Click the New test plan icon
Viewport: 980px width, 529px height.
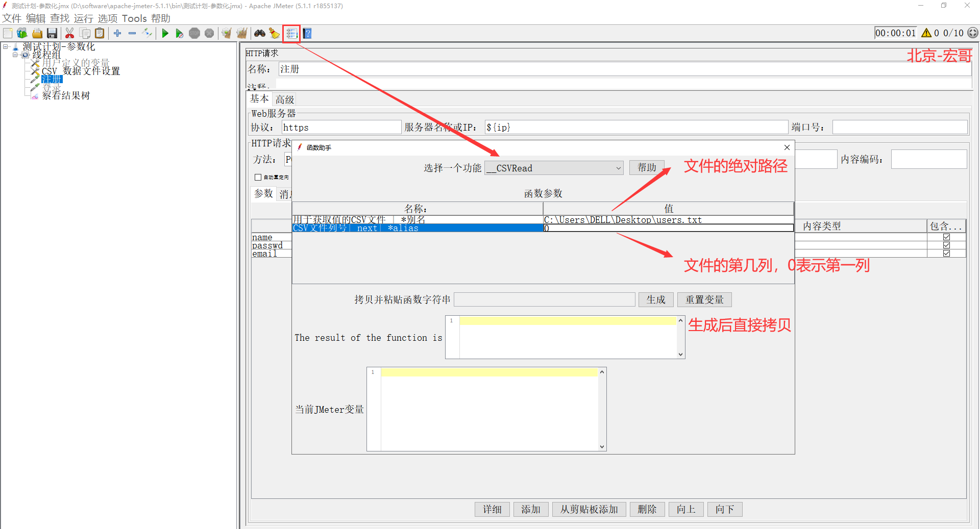click(x=8, y=33)
